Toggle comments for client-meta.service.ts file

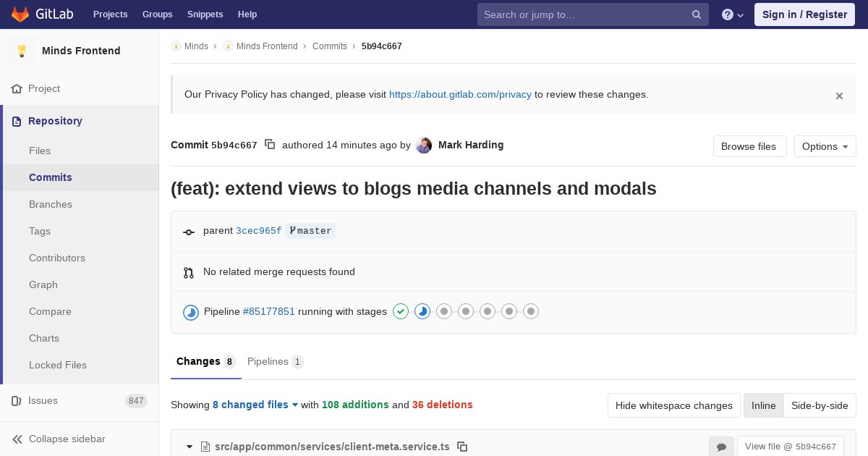[x=721, y=447]
